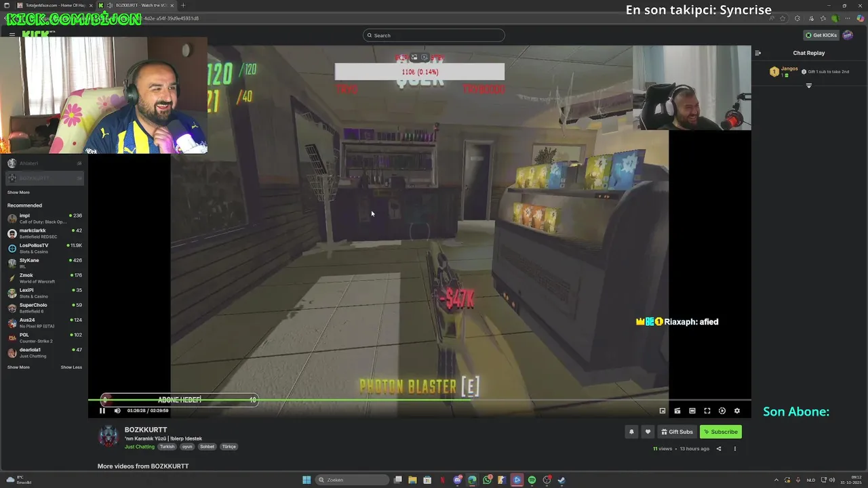Open browser three-dot settings menu
This screenshot has width=868, height=488.
click(848, 18)
